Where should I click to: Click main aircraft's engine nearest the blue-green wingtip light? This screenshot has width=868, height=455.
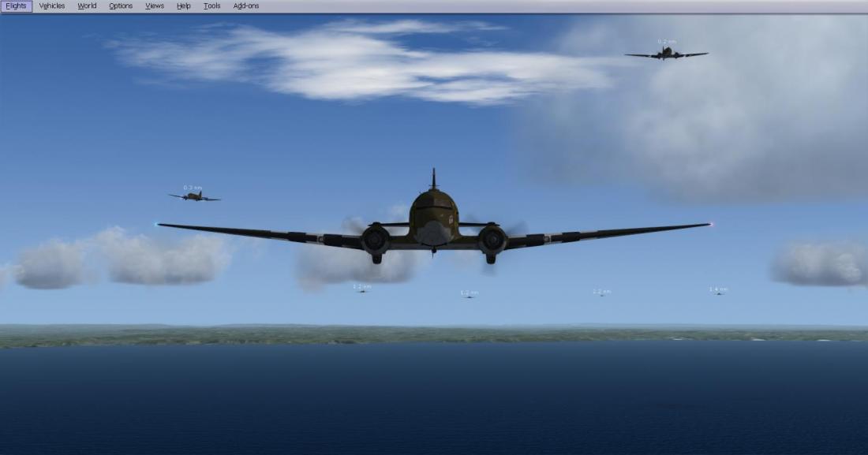[x=376, y=239]
